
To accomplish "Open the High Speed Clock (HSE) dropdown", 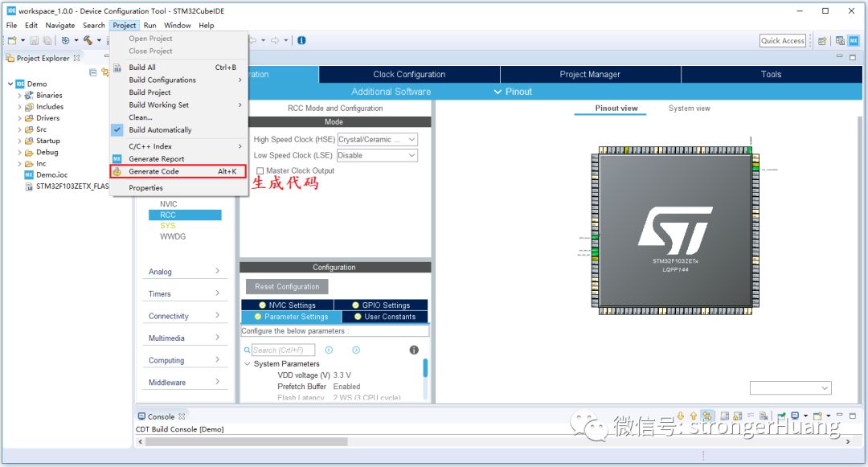I will [x=378, y=139].
